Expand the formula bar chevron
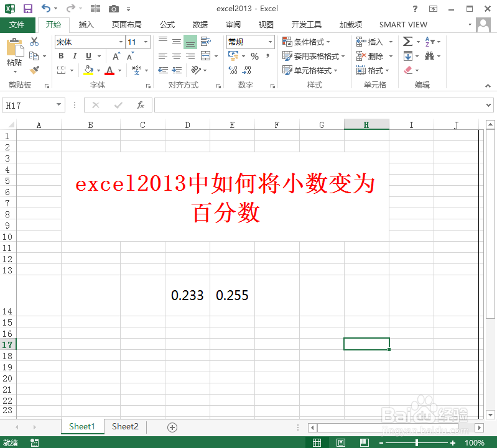The height and width of the screenshot is (448, 497). (x=488, y=105)
